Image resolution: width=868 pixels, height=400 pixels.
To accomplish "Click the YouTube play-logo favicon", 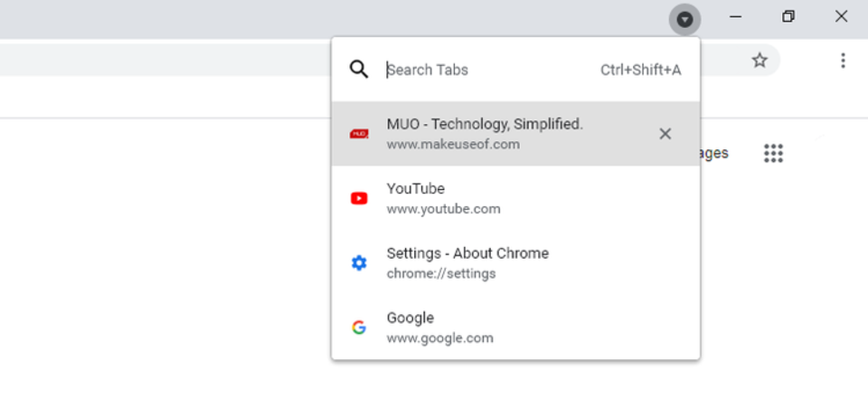I will coord(359,198).
